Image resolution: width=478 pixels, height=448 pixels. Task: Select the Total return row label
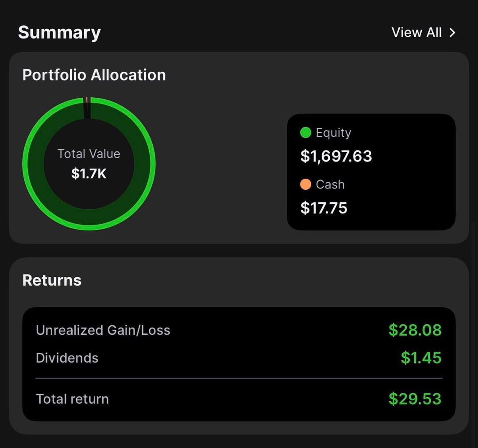click(x=72, y=399)
